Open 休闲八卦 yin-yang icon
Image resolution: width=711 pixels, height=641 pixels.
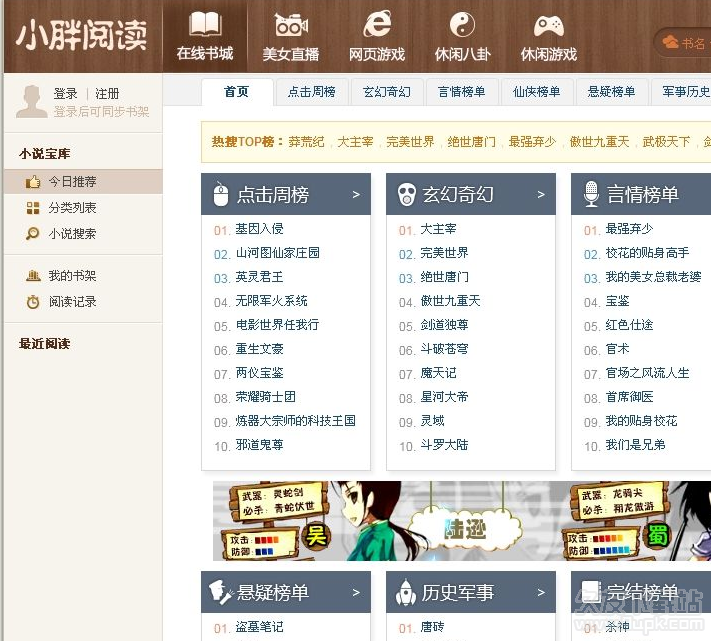pos(462,24)
